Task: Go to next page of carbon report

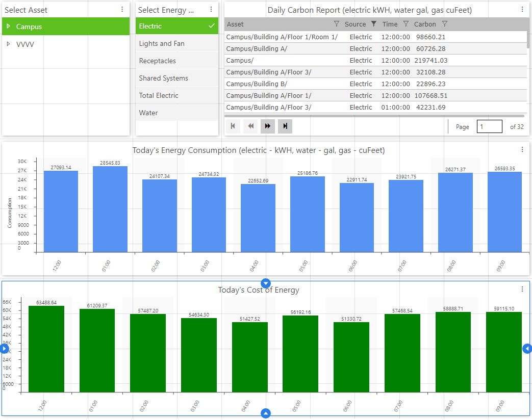Action: pos(268,126)
